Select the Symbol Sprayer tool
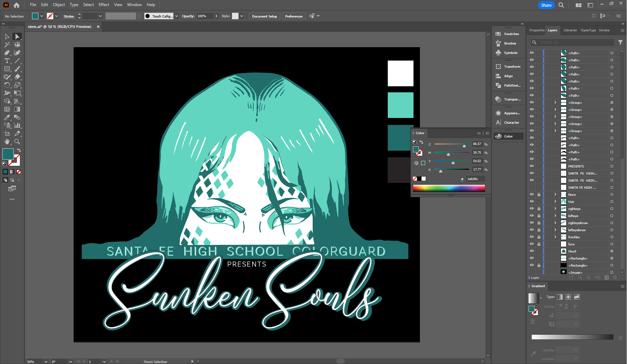 pos(7,125)
